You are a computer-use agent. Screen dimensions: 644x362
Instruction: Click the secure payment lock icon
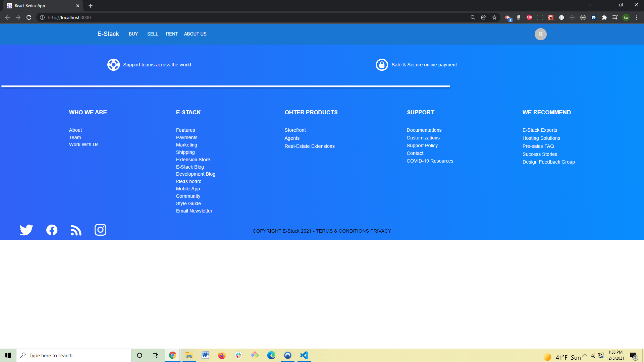(x=382, y=65)
